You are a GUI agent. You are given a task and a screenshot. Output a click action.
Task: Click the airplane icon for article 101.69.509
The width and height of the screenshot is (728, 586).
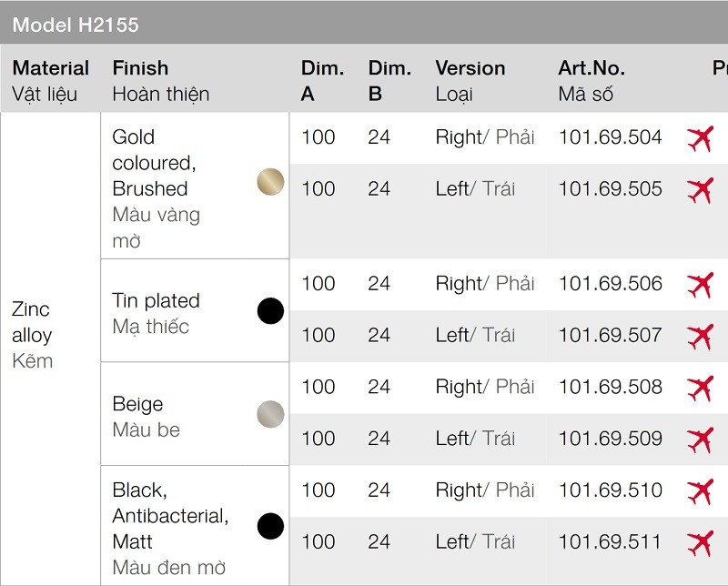(700, 440)
